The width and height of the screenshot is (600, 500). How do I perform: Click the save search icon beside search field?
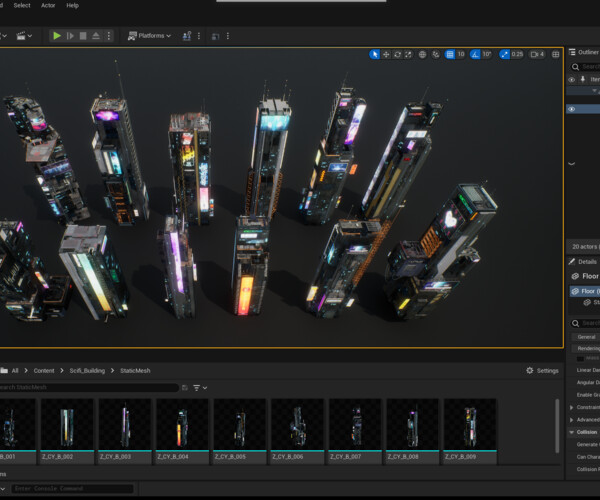(185, 388)
